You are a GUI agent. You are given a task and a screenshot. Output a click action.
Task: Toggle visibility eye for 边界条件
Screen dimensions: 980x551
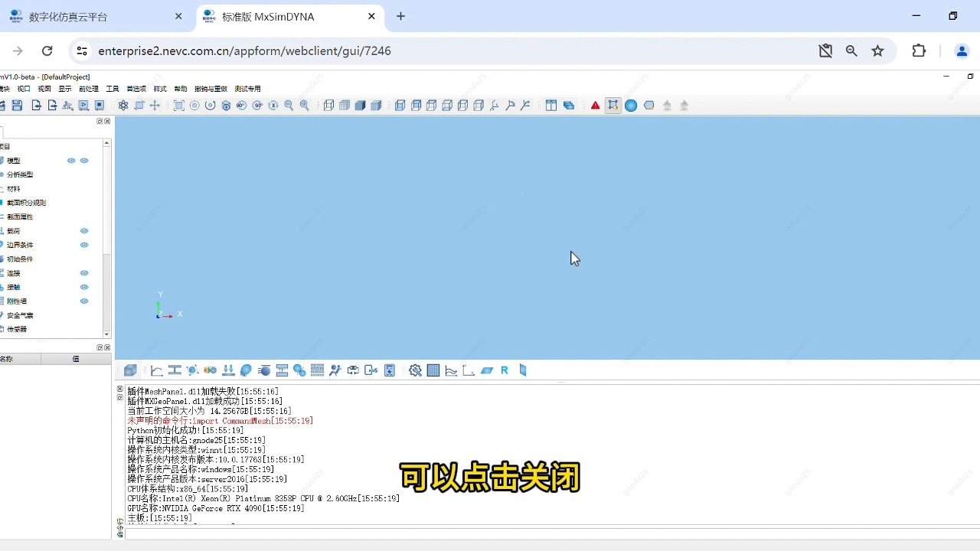coord(84,245)
